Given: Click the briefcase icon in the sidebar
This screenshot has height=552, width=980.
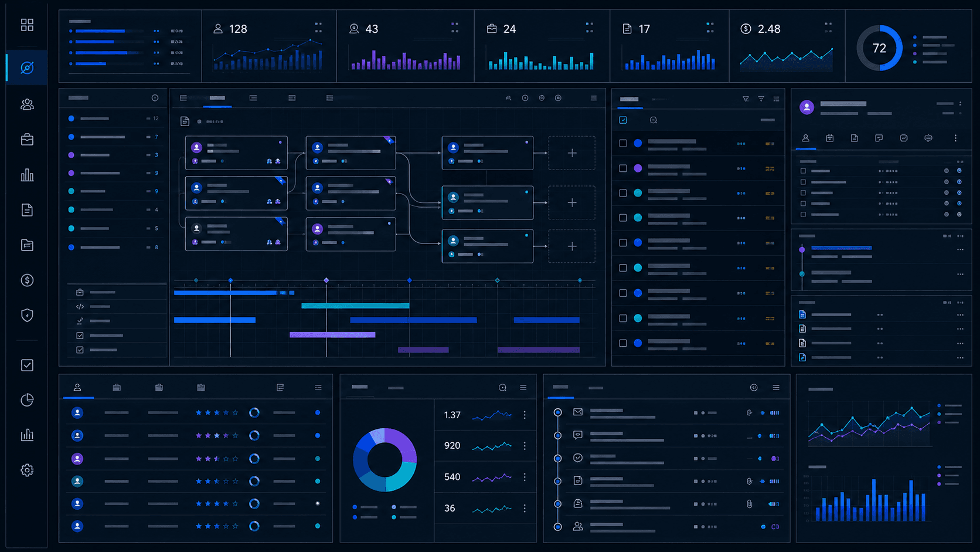Looking at the screenshot, I should tap(27, 140).
